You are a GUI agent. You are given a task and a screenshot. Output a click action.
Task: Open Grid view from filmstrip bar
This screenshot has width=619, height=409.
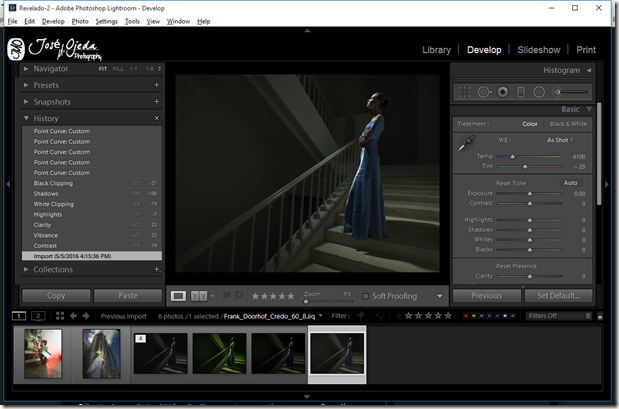click(60, 316)
